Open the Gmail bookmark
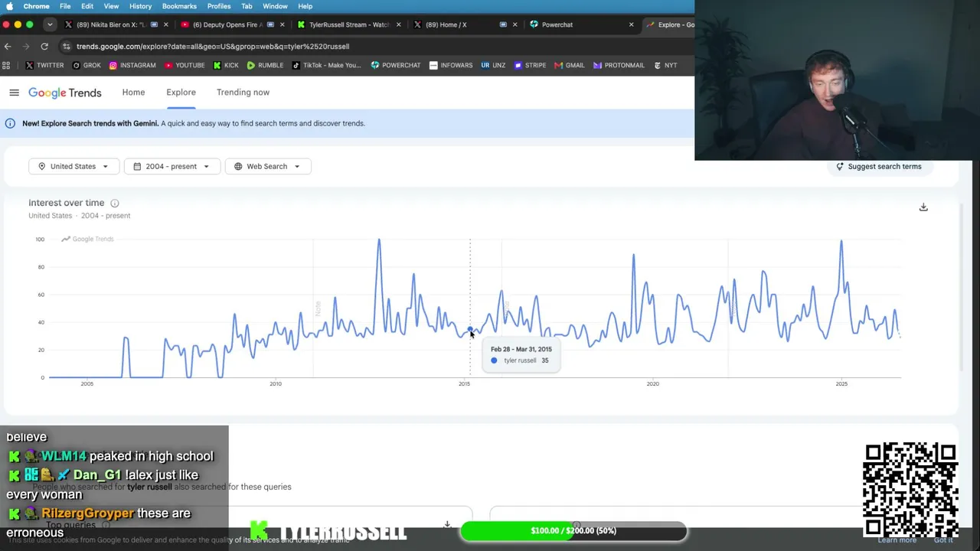 pyautogui.click(x=569, y=65)
